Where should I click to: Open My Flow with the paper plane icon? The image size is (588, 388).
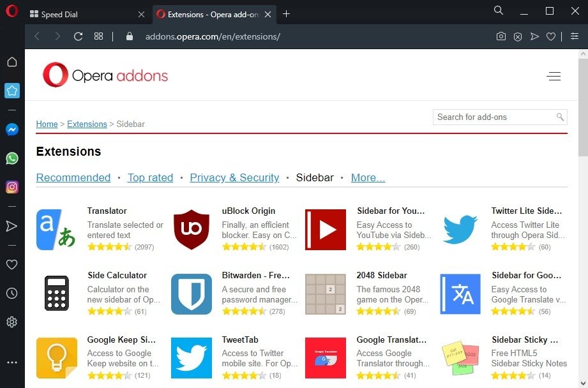point(535,36)
